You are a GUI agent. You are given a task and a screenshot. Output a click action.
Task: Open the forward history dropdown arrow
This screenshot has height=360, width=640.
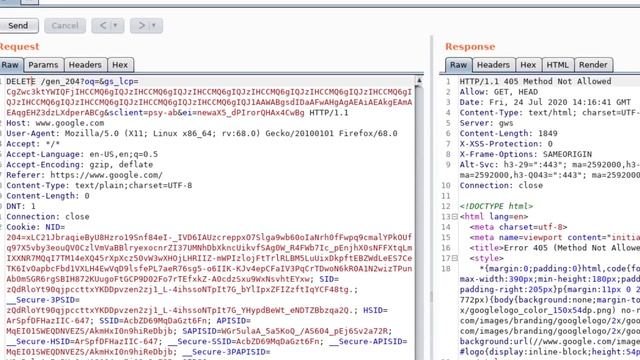[x=155, y=26]
